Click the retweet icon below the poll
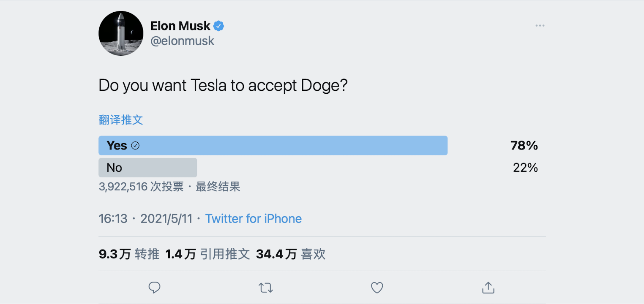Image resolution: width=644 pixels, height=304 pixels. [265, 288]
